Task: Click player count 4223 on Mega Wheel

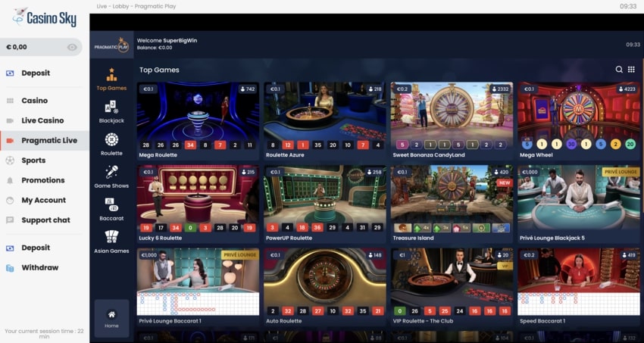Action: (627, 89)
